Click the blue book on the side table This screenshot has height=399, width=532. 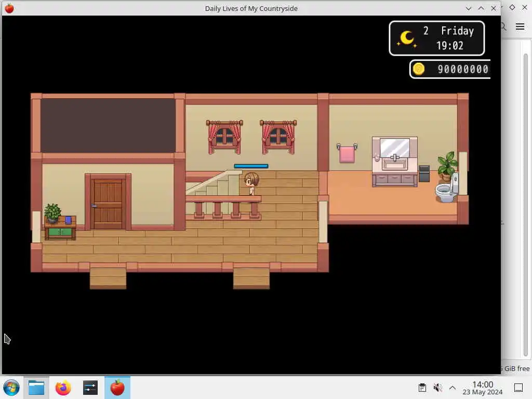(68, 220)
